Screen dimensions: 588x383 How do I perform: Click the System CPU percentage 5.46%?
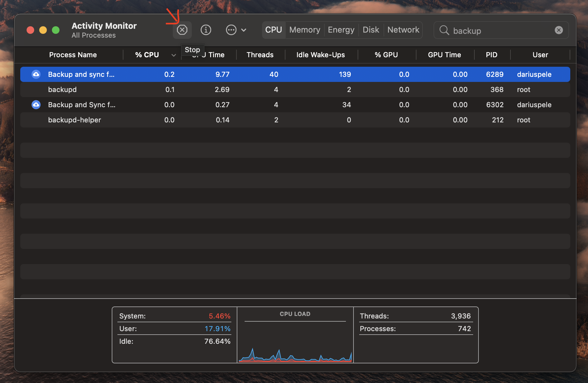point(220,316)
